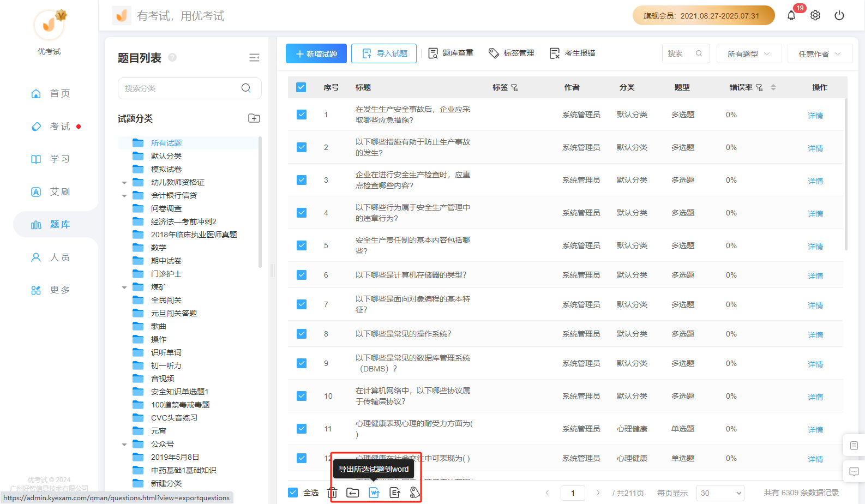Go to 首页 in sidebar
This screenshot has width=865, height=504.
coord(50,93)
